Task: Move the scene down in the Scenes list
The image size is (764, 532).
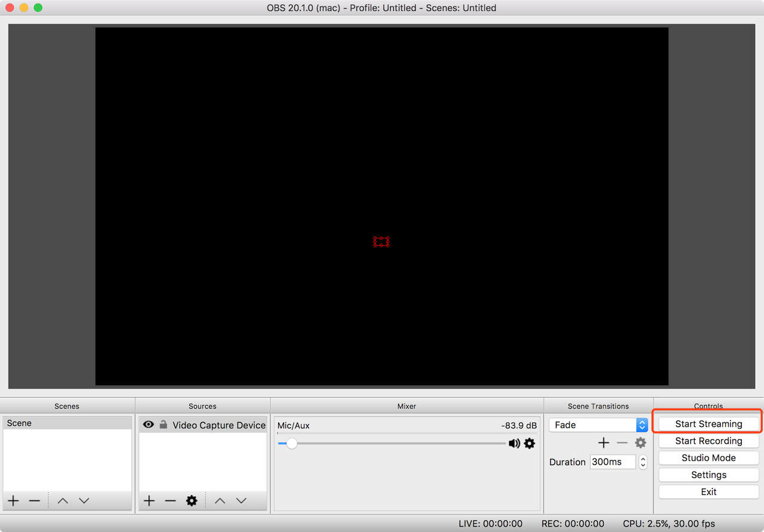Action: 84,500
